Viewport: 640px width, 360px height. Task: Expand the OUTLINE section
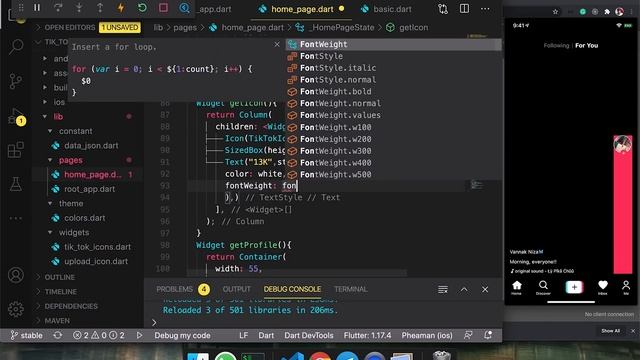click(60, 277)
